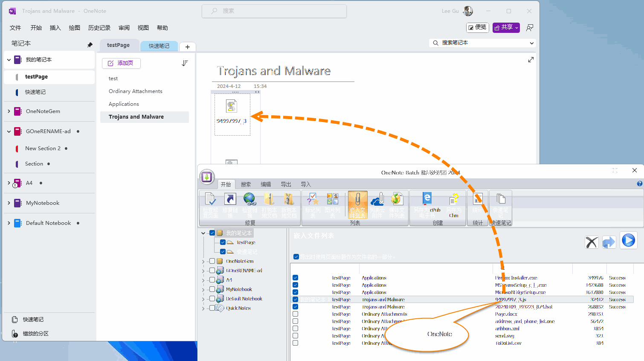
Task: Click the 添加页 button
Action: point(121,63)
